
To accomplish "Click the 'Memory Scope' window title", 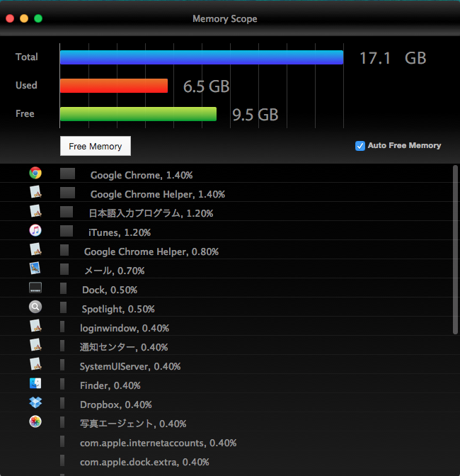I will tap(225, 19).
